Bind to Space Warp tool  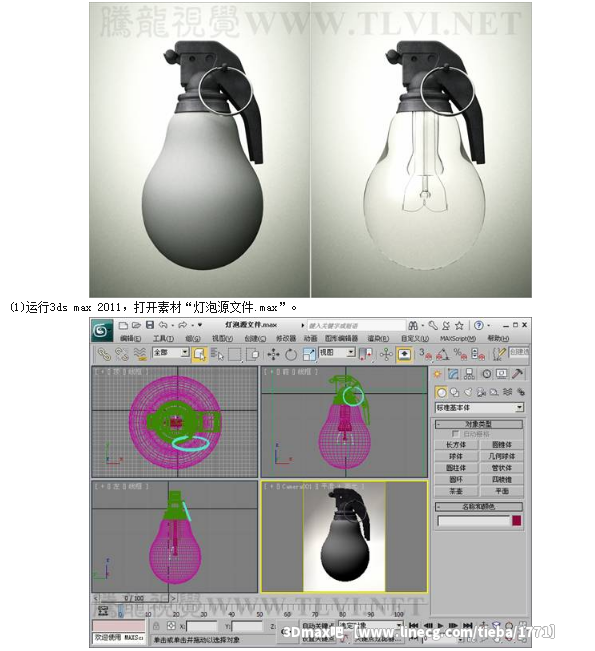(x=140, y=354)
